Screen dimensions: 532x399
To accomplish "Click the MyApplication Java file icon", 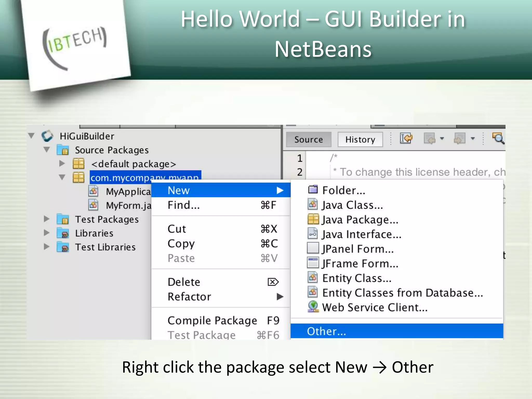I will pyautogui.click(x=93, y=191).
